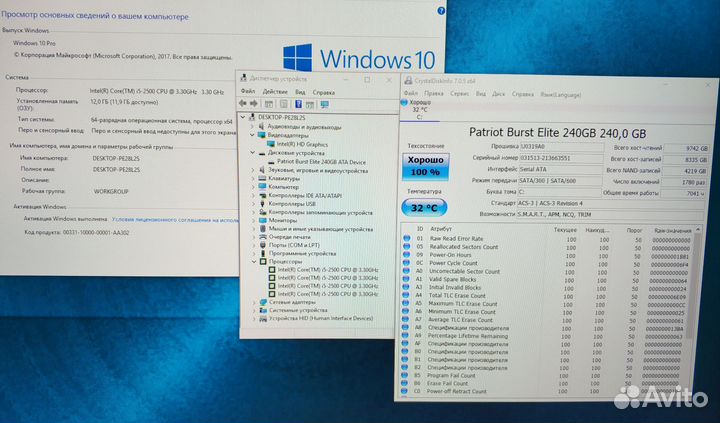Select the Компьютер tree item
Screen dimensions: 720x423
click(283, 187)
